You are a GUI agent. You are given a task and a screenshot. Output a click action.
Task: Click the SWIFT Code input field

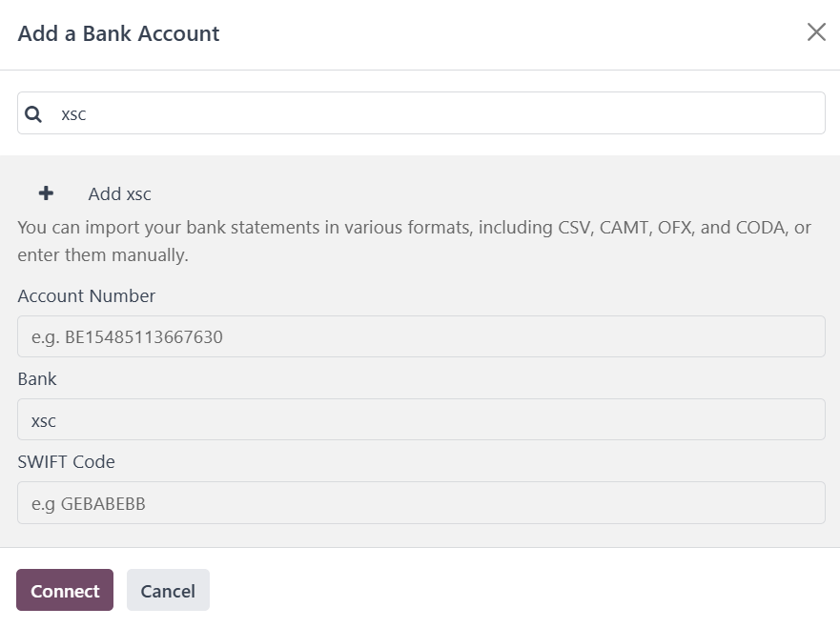click(420, 502)
